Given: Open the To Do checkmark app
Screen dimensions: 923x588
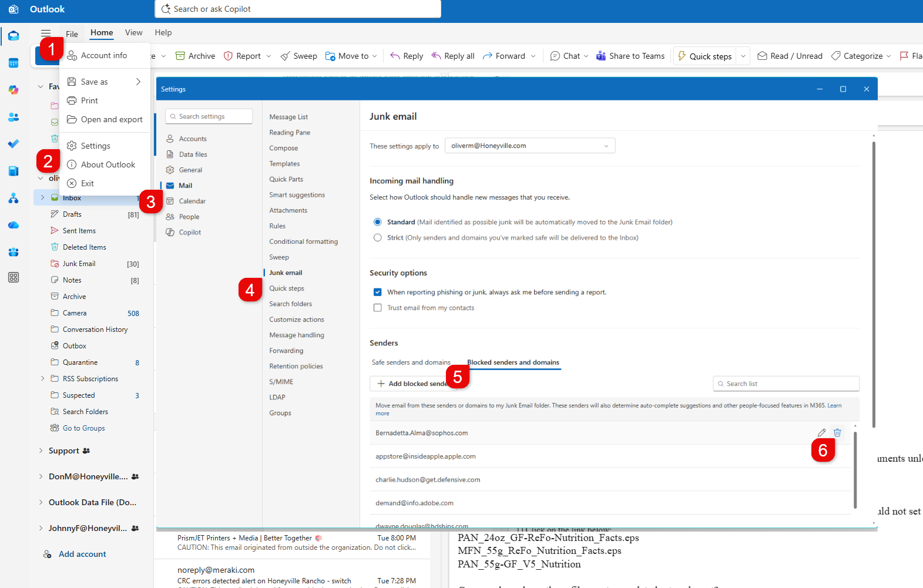Looking at the screenshot, I should (x=14, y=144).
